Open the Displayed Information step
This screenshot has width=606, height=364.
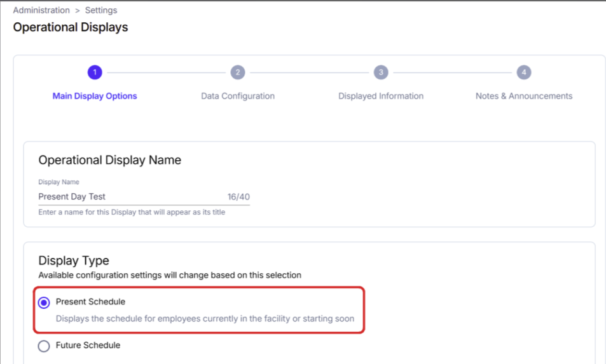[x=381, y=96]
